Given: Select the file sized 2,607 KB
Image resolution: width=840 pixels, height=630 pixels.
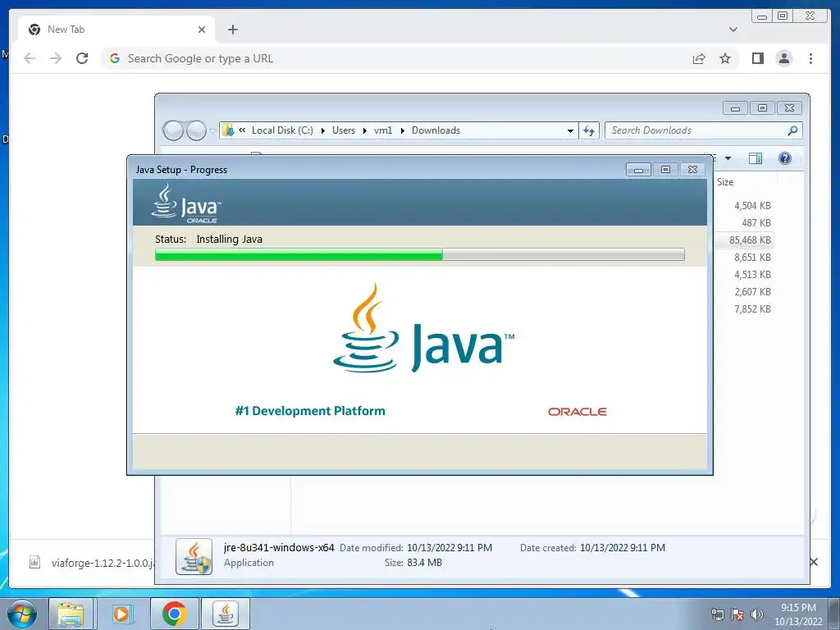Looking at the screenshot, I should pos(752,291).
